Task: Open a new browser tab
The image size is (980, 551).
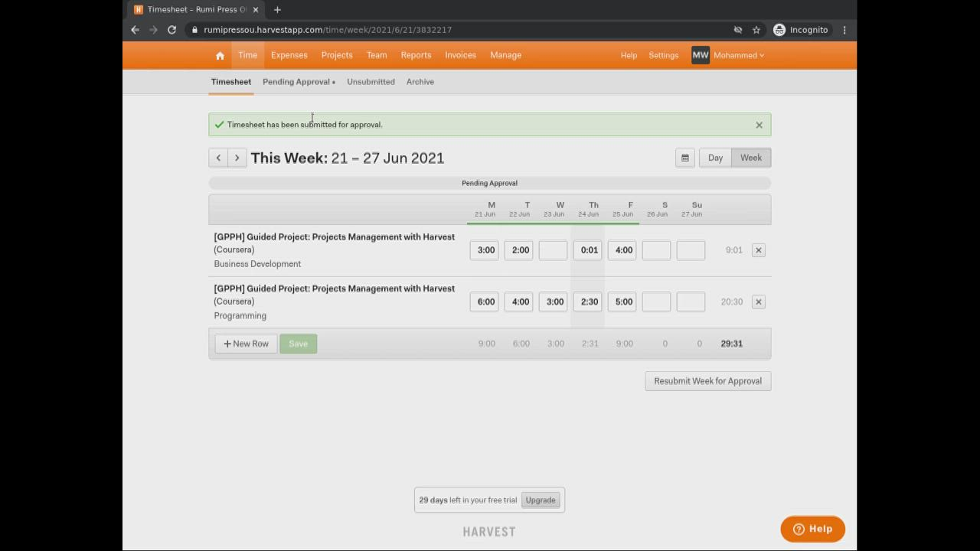Action: pyautogui.click(x=277, y=9)
